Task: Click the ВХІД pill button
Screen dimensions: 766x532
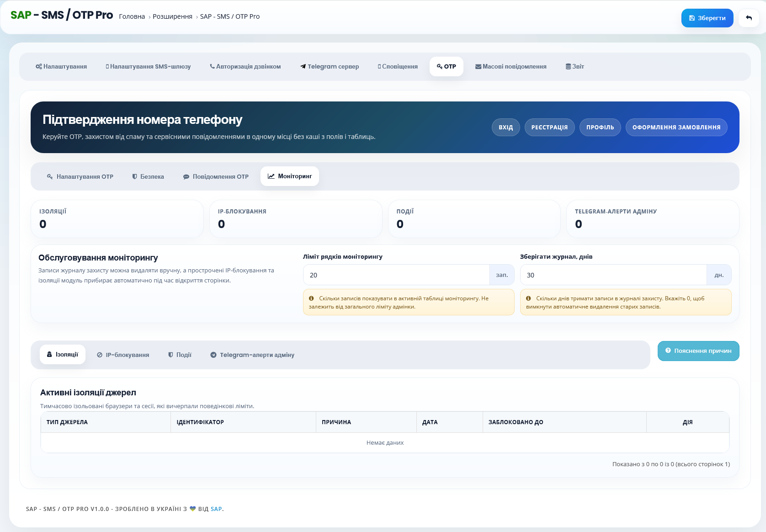Action: click(505, 127)
